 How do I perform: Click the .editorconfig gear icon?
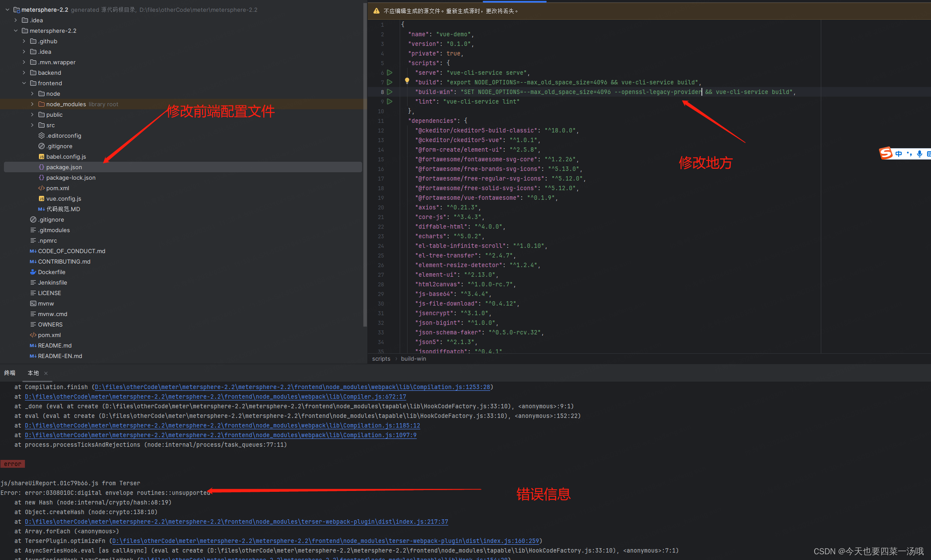(42, 136)
